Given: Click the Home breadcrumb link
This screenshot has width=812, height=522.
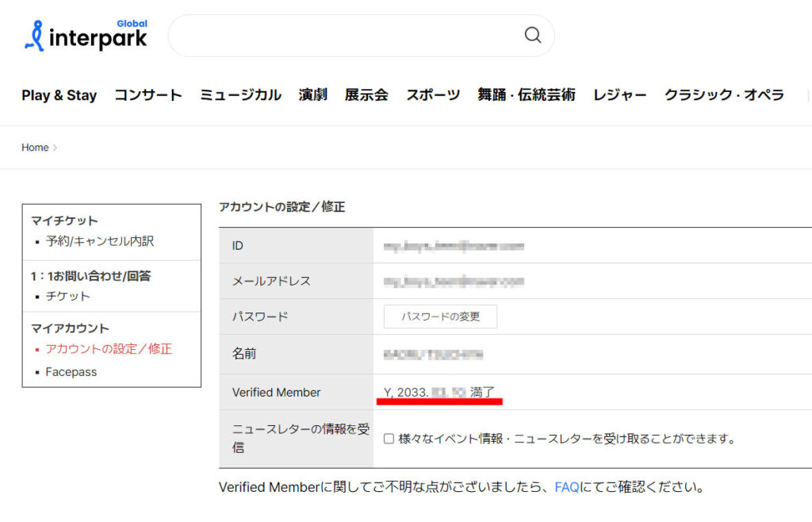Looking at the screenshot, I should (x=35, y=148).
